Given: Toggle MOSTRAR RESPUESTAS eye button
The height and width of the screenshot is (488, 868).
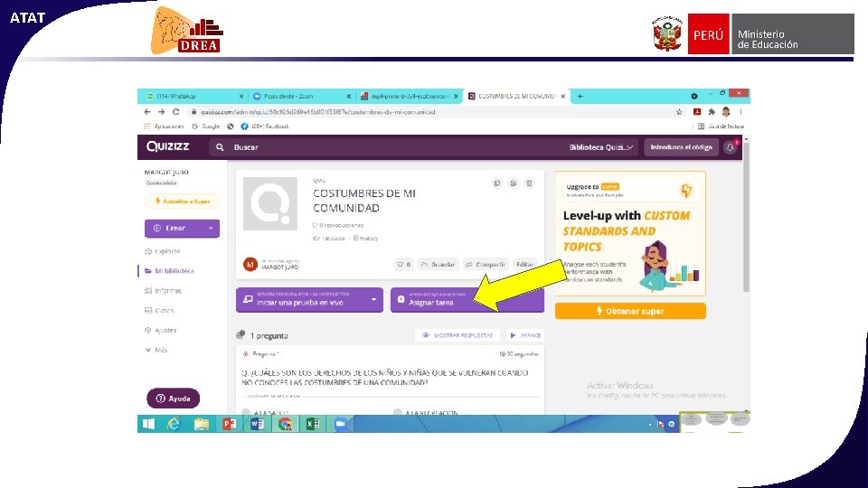Looking at the screenshot, I should pyautogui.click(x=458, y=335).
